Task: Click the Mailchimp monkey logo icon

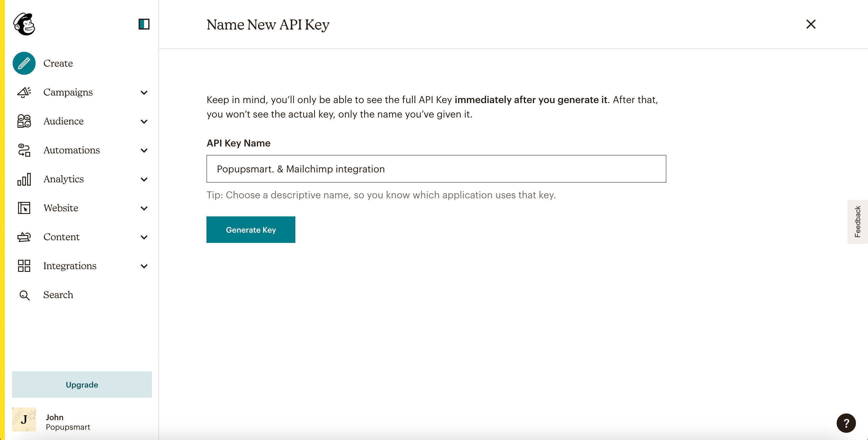Action: 24,24
